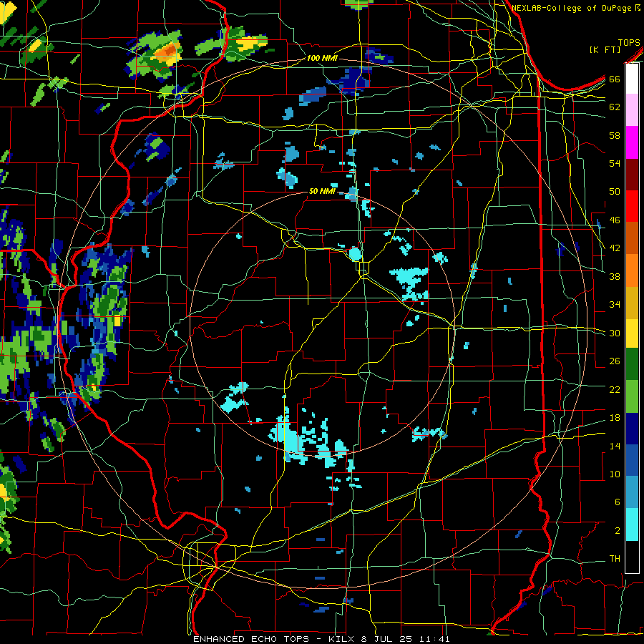Click the 22 legend value
Viewport: 644px width, 644px height.
point(615,389)
